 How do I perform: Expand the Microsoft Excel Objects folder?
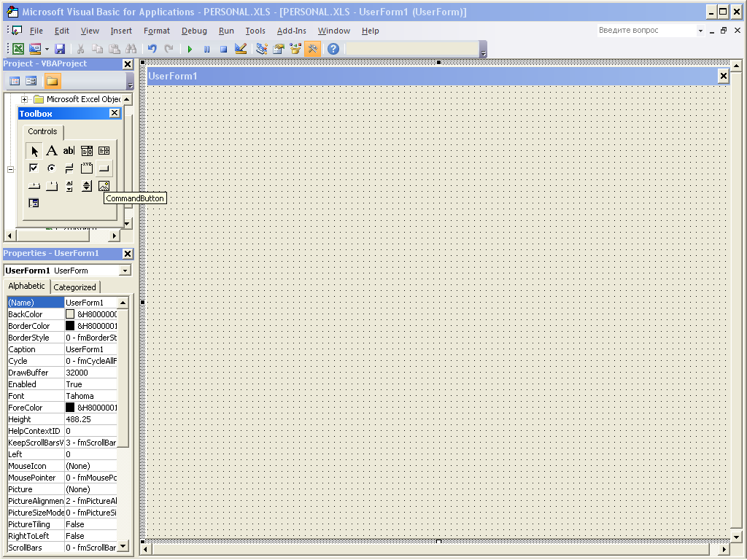point(24,99)
